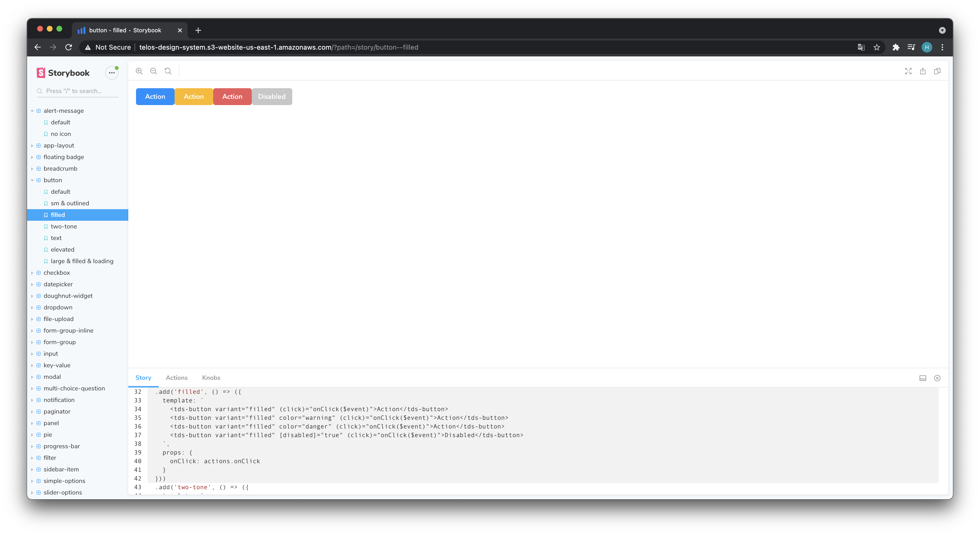Switch to the Actions tab
Screen dimensions: 980x535
point(177,378)
